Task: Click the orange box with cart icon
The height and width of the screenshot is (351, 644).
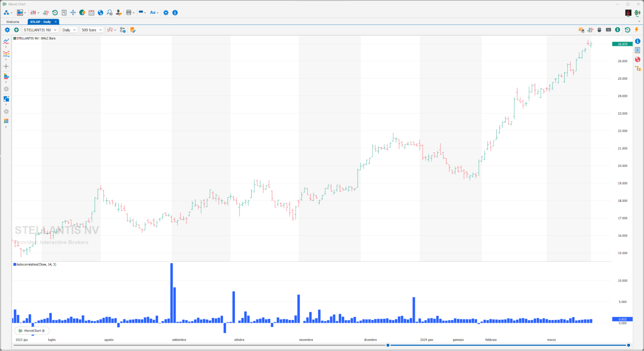Action: (x=581, y=30)
